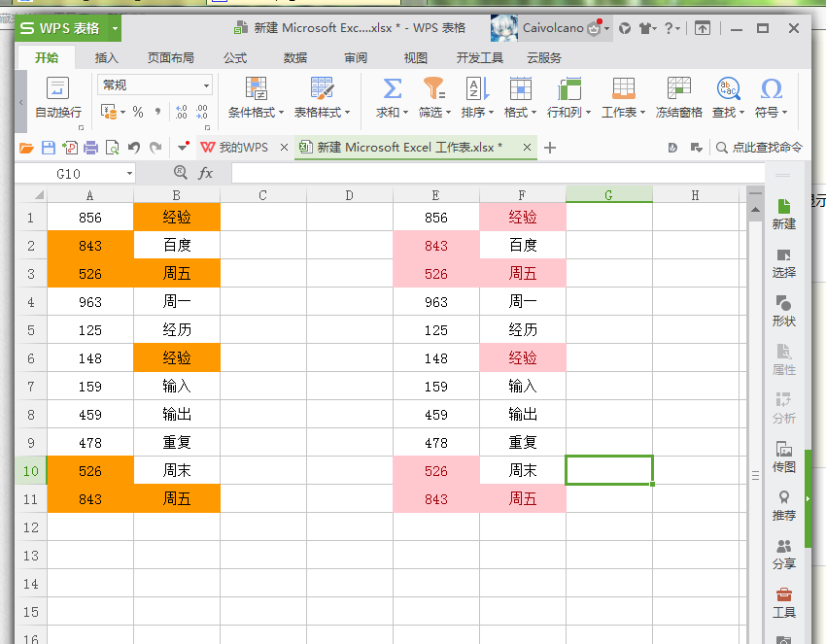
Task: Open the Name Box G10 dropdown arrow
Action: pyautogui.click(x=129, y=174)
